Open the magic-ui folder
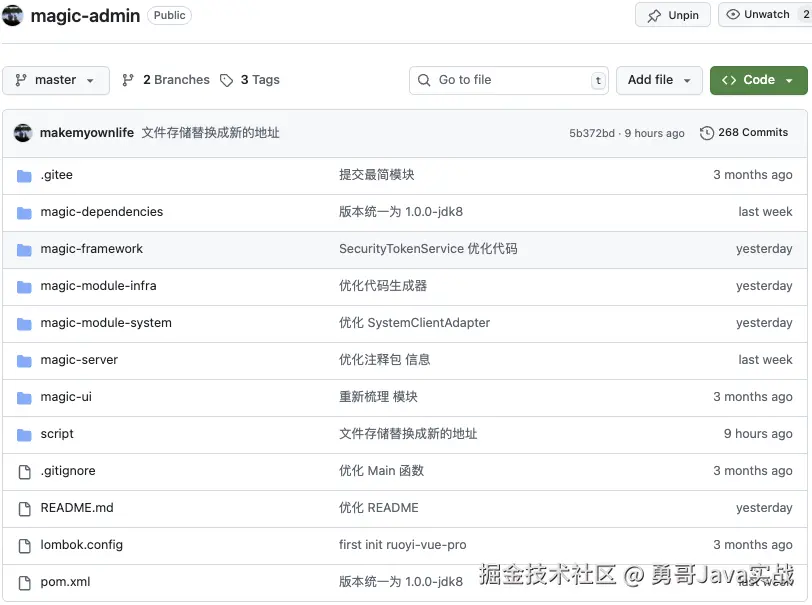Image resolution: width=812 pixels, height=605 pixels. (66, 397)
